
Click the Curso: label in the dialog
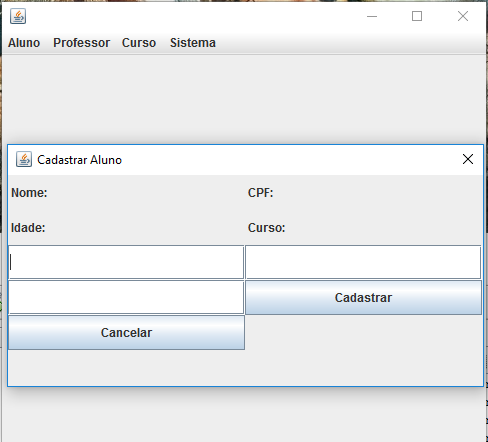pyautogui.click(x=266, y=228)
